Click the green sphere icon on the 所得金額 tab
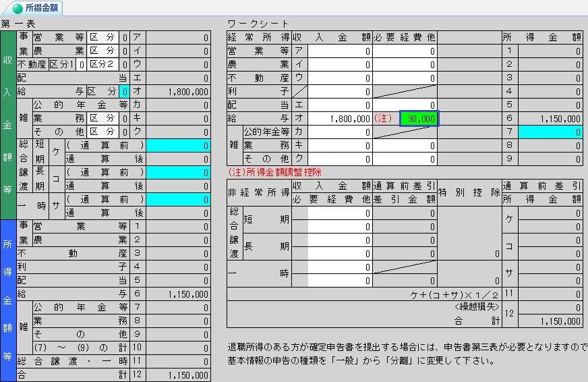 click(x=17, y=8)
